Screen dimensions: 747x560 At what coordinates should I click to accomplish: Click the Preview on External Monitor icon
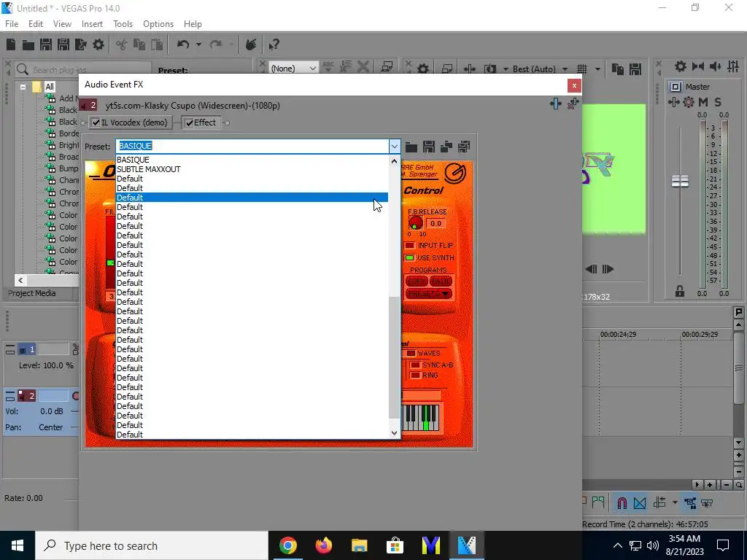point(447,69)
